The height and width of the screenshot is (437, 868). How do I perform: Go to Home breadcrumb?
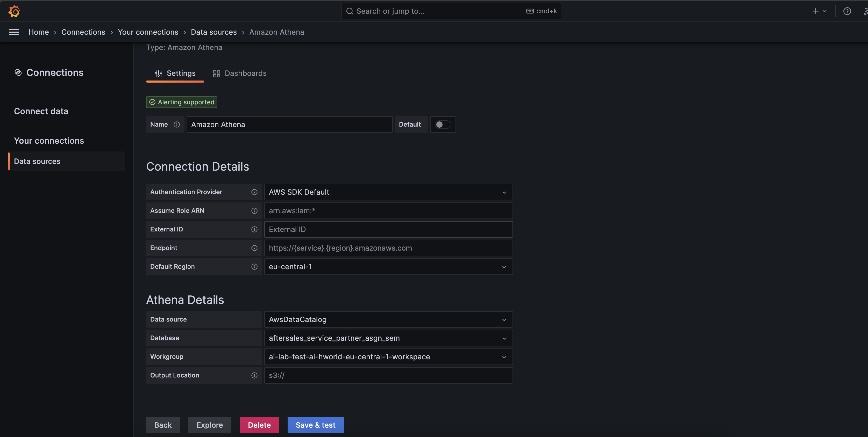38,32
